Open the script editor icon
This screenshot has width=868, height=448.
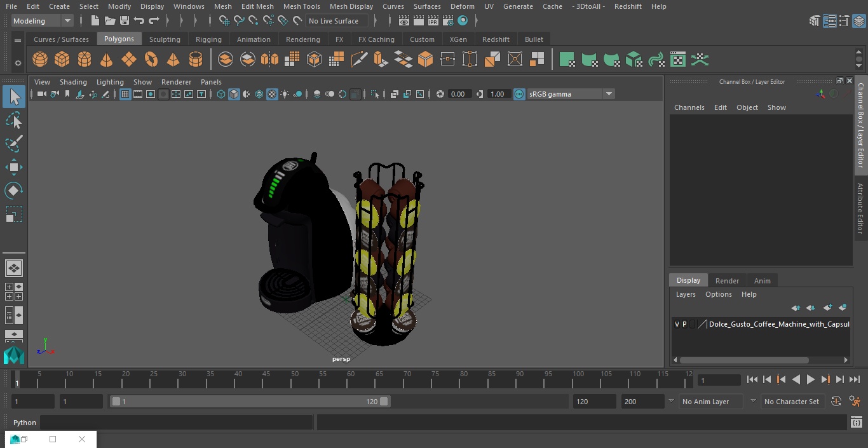click(x=856, y=423)
